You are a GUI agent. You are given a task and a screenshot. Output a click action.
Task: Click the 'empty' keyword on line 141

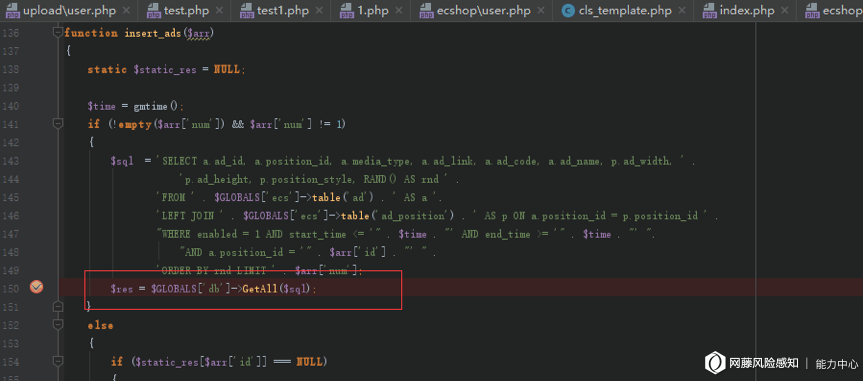[134, 124]
